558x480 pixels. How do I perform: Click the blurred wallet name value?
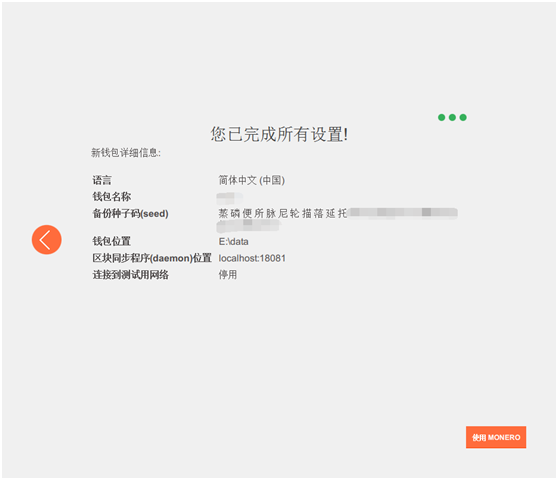tap(230, 197)
